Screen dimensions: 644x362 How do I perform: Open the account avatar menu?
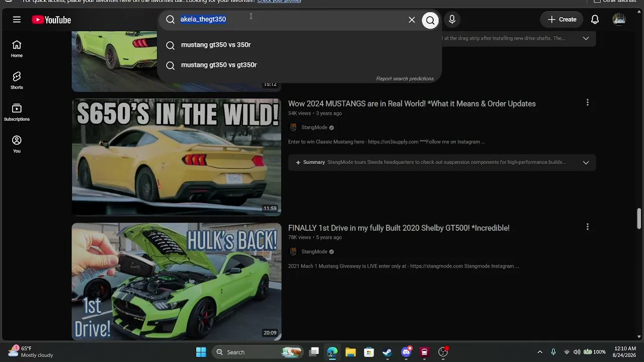[619, 20]
